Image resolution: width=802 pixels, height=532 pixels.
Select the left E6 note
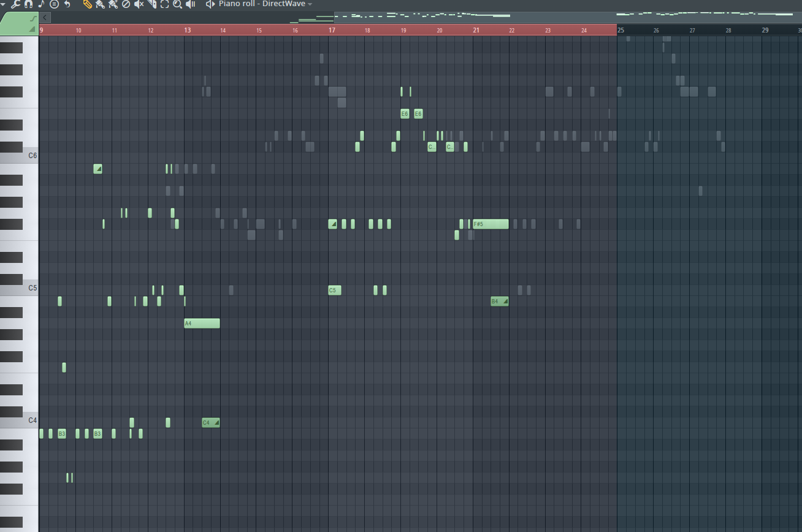point(405,114)
